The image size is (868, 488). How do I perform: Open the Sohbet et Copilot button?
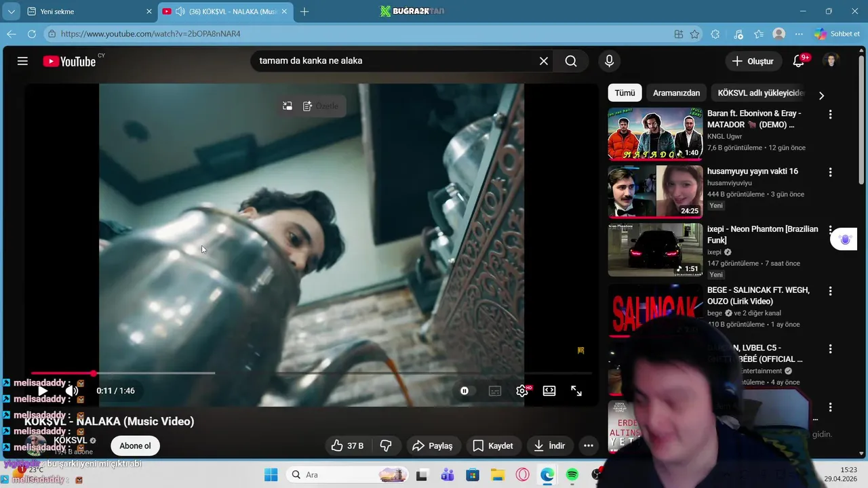[837, 34]
